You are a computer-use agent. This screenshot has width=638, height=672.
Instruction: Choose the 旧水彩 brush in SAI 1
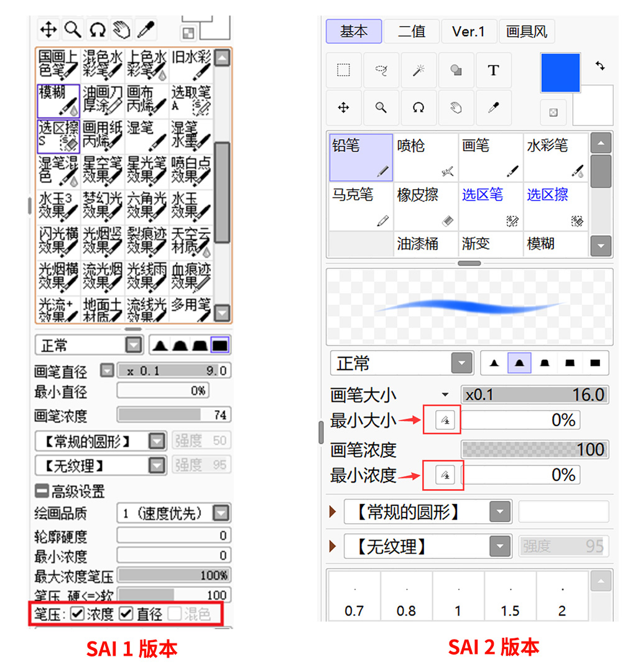[x=191, y=65]
